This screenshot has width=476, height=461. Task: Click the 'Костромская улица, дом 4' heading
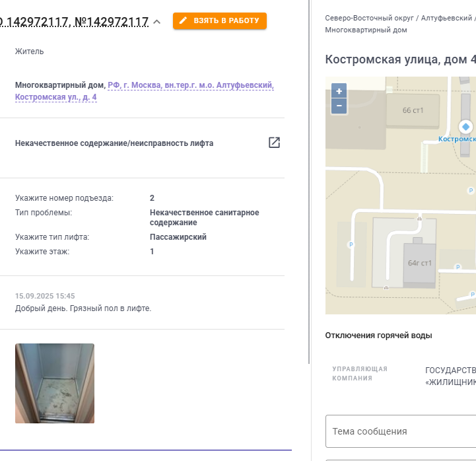pyautogui.click(x=401, y=59)
